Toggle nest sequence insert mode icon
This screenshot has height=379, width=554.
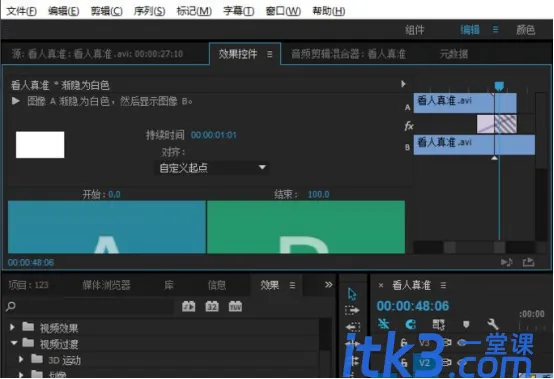[383, 324]
